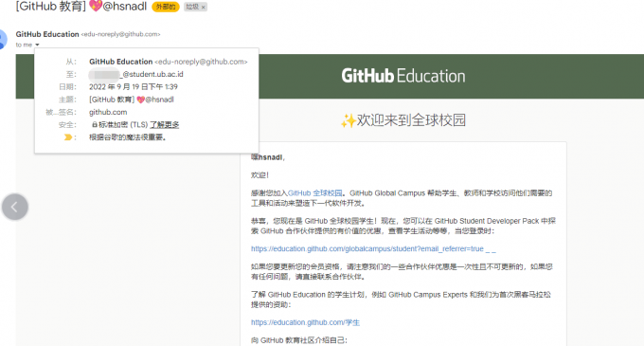Click sender address in details popup
The image size is (644, 346).
click(201, 62)
